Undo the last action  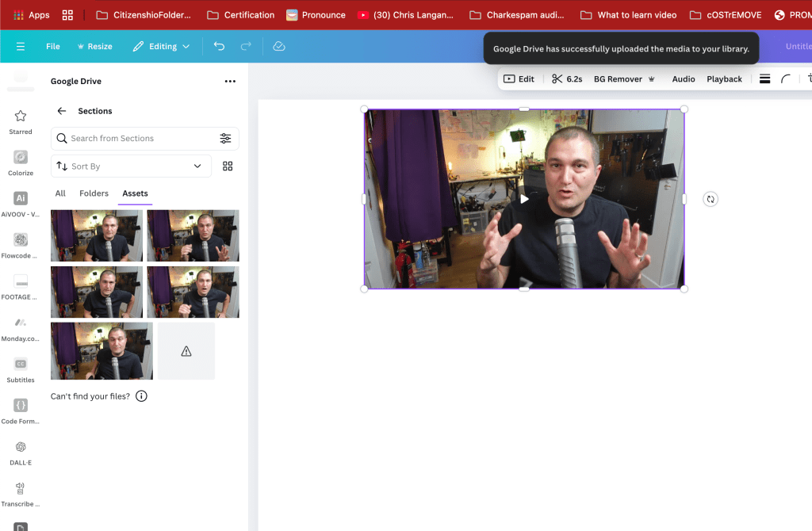click(219, 47)
